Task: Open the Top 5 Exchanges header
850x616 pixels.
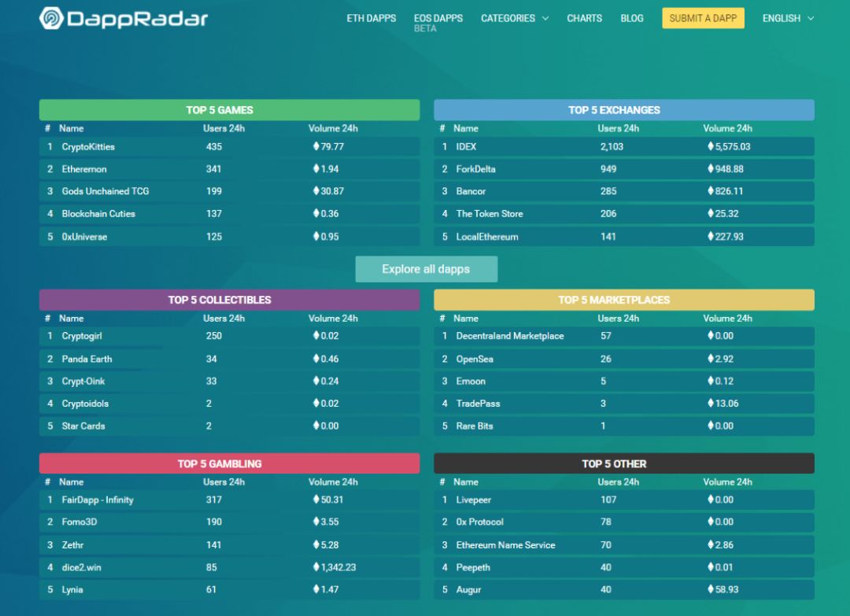Action: (624, 110)
